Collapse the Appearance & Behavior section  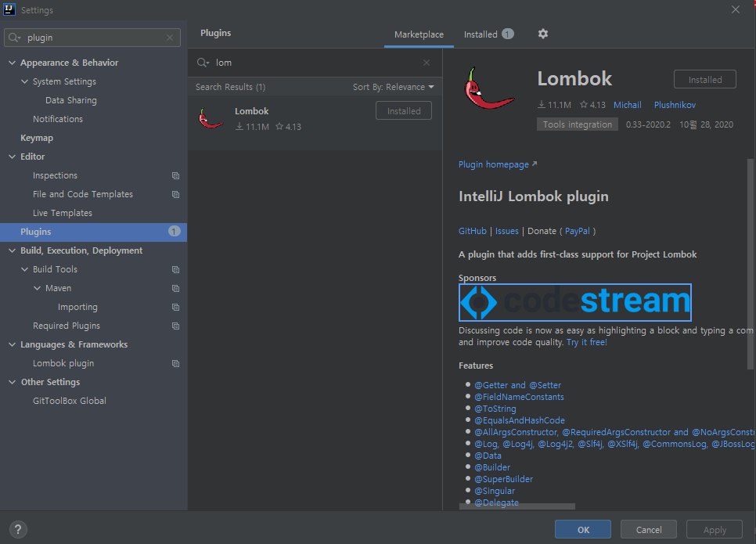tap(12, 63)
